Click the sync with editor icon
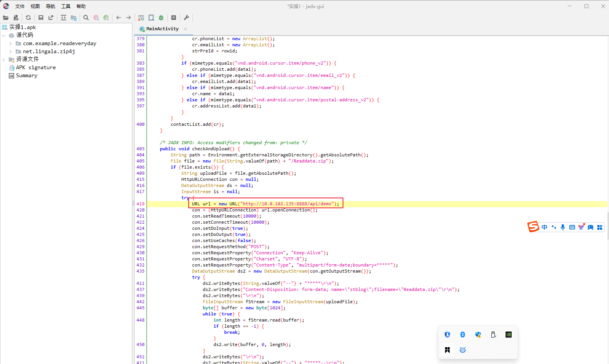The image size is (609, 364). pyautogui.click(x=63, y=18)
